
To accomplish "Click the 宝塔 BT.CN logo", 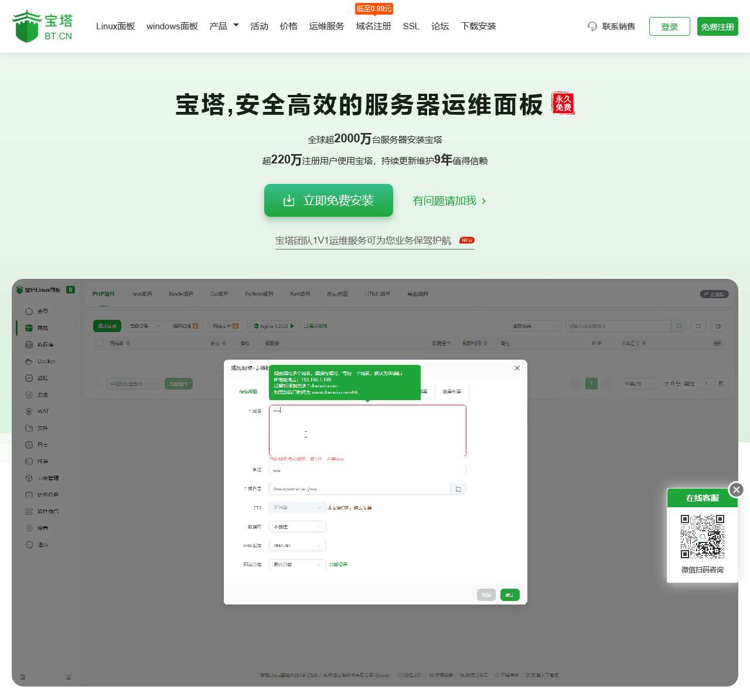I will (43, 26).
